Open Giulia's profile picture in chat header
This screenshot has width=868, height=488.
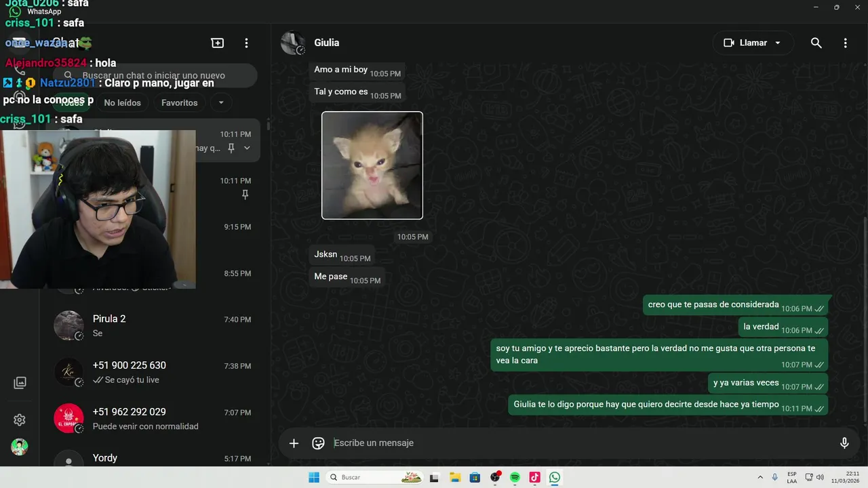293,43
